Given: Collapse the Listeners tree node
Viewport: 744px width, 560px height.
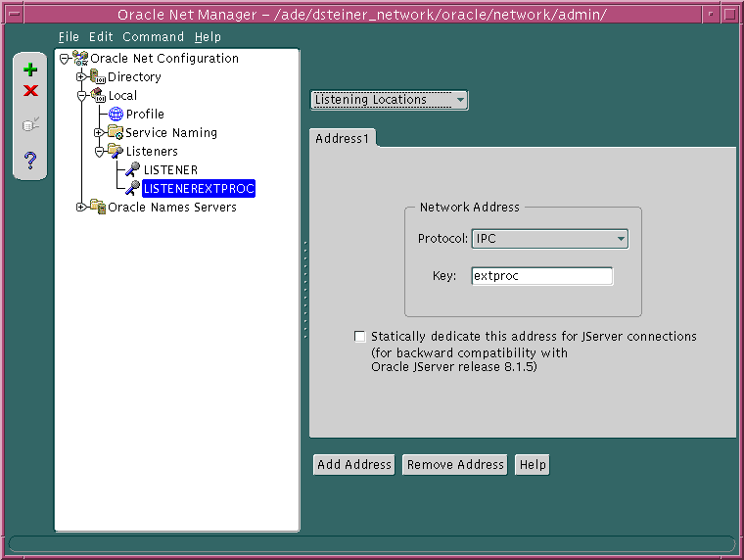Looking at the screenshot, I should point(99,152).
